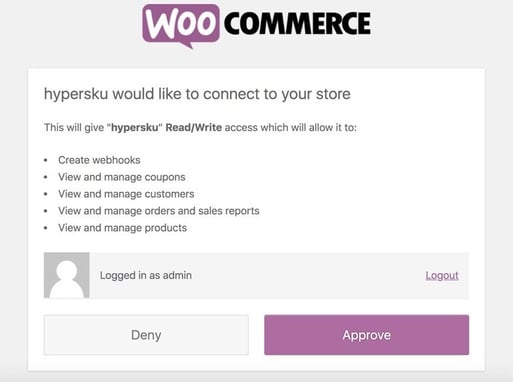Click the hypersku connect to store heading

[197, 94]
